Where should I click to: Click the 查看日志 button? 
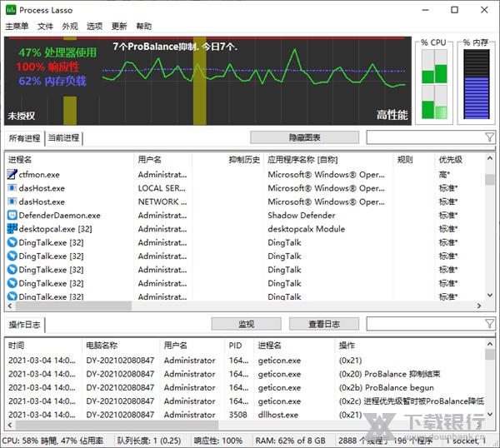click(322, 324)
